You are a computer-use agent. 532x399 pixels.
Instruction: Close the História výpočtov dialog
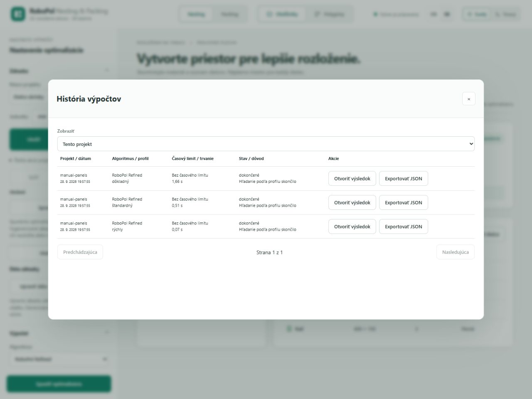click(468, 99)
